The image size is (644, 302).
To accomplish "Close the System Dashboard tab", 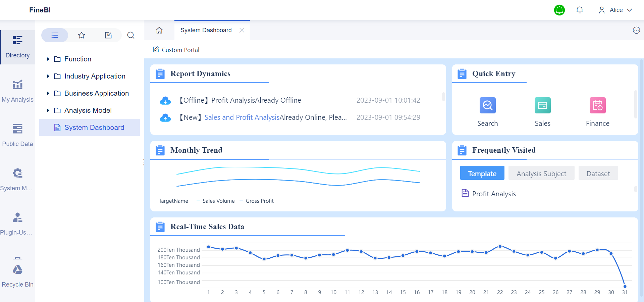I will tap(242, 30).
